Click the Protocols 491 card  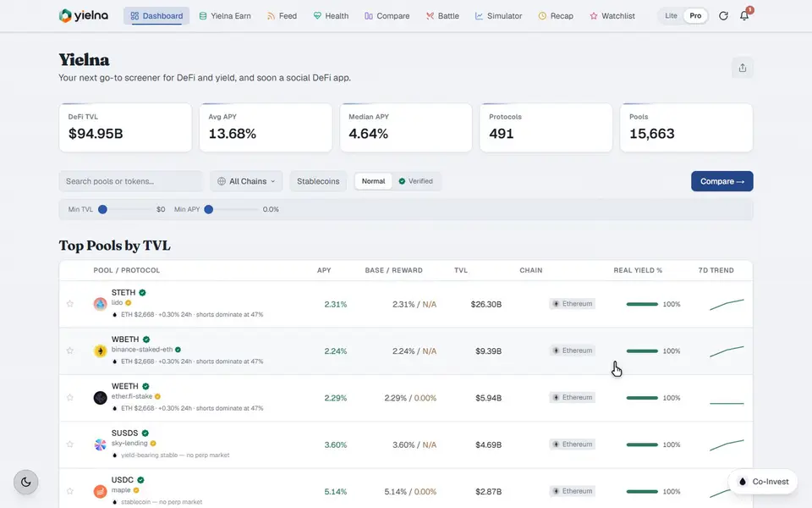(x=546, y=128)
